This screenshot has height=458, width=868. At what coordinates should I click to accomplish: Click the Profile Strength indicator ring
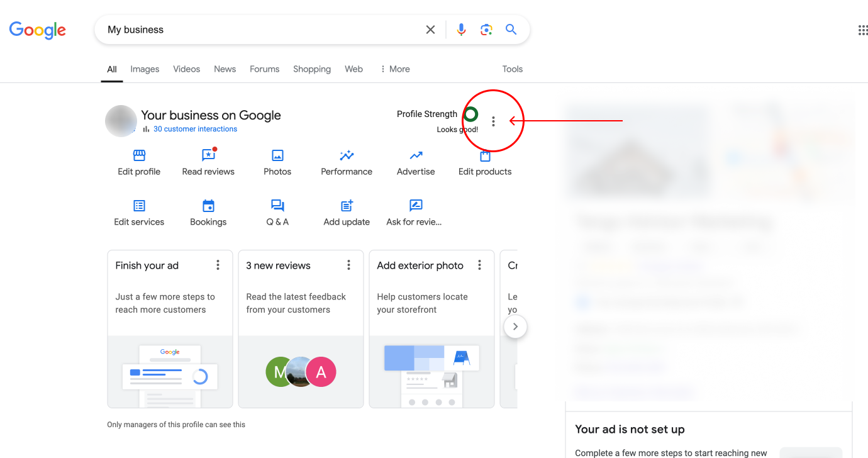pyautogui.click(x=470, y=114)
